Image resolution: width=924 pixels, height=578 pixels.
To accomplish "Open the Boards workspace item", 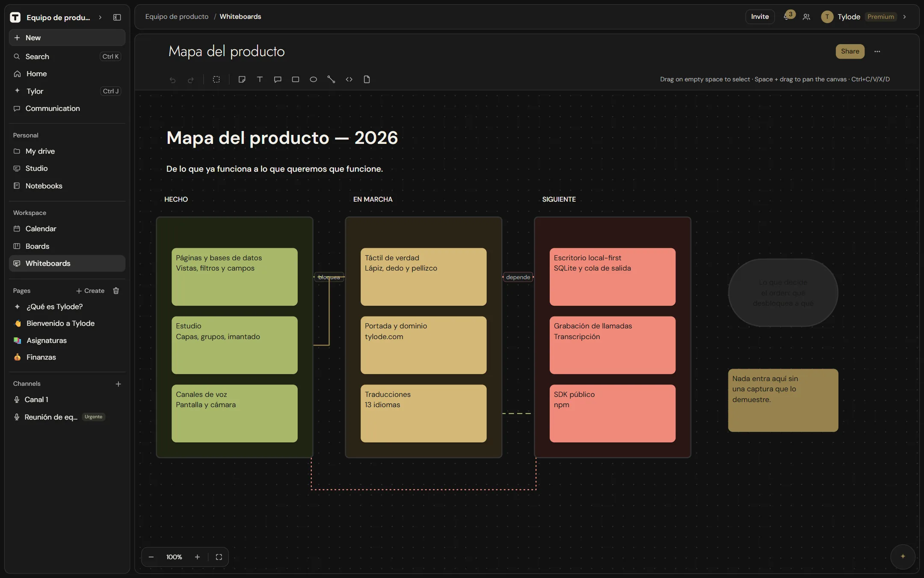I will click(67, 246).
